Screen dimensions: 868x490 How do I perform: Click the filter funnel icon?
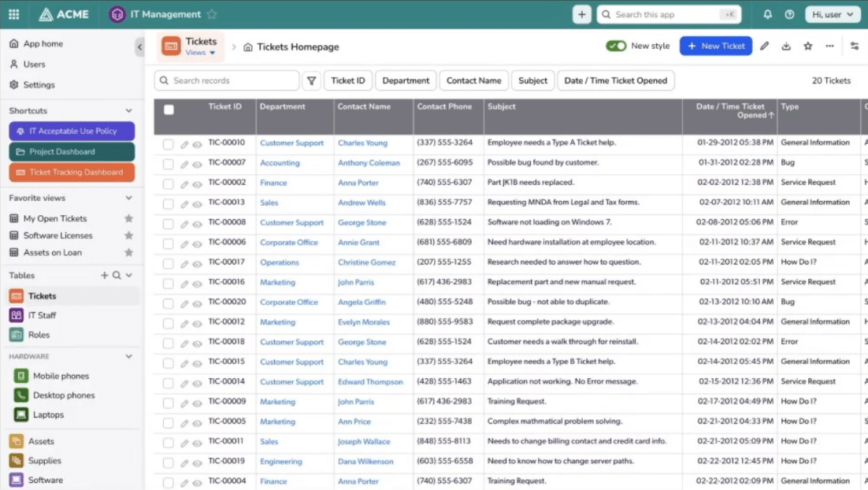[x=312, y=80]
